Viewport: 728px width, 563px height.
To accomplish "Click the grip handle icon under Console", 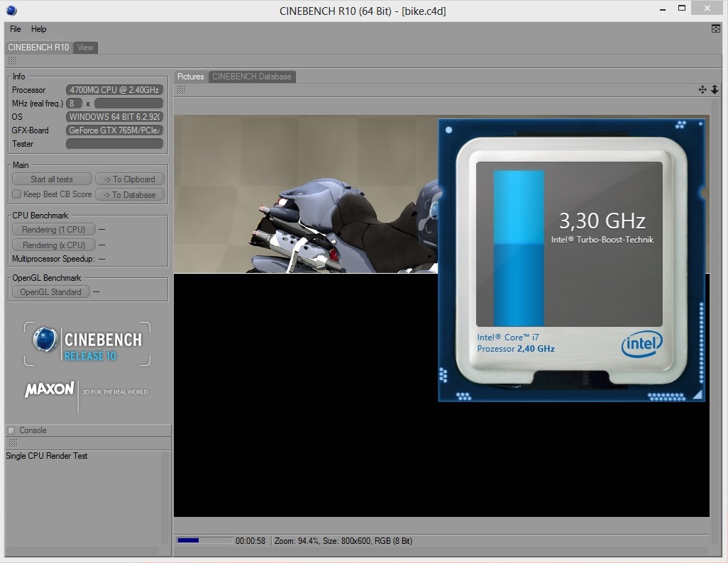I will coord(13,443).
